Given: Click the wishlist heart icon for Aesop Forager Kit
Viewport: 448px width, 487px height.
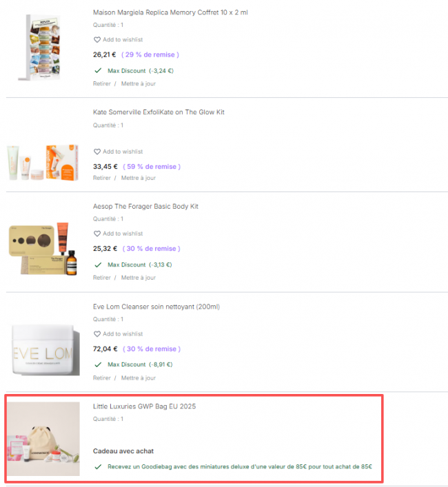Looking at the screenshot, I should pyautogui.click(x=97, y=234).
